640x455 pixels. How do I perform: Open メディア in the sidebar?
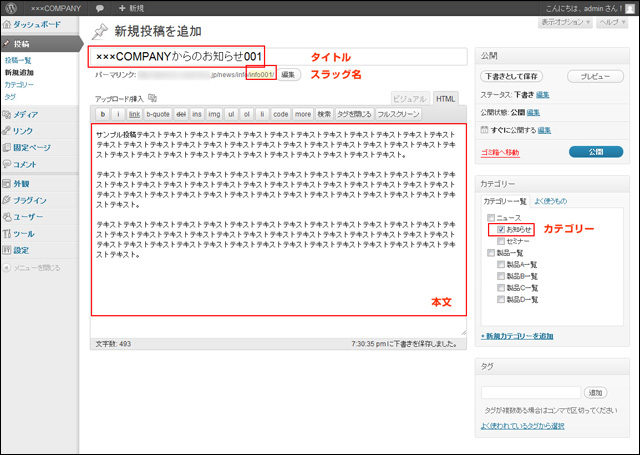pos(26,115)
